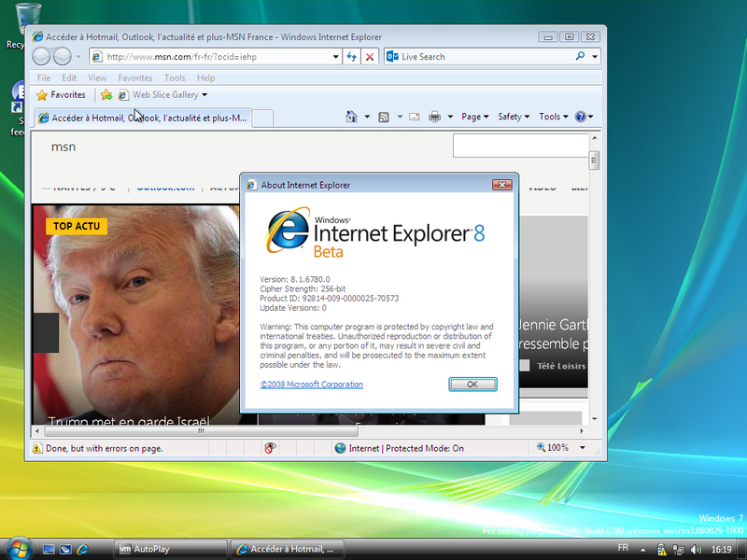This screenshot has width=747, height=560.
Task: Expand the Page dropdown menu
Action: click(474, 117)
